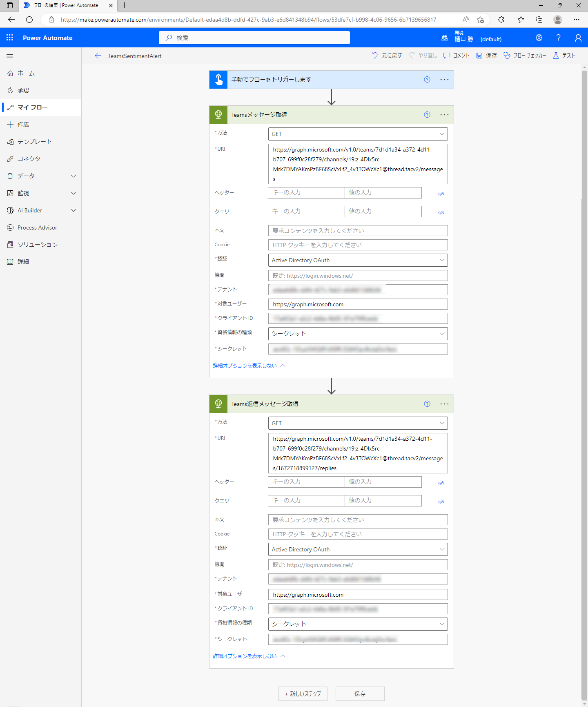588x707 pixels.
Task: Click the browser address bar URL
Action: pyautogui.click(x=248, y=20)
